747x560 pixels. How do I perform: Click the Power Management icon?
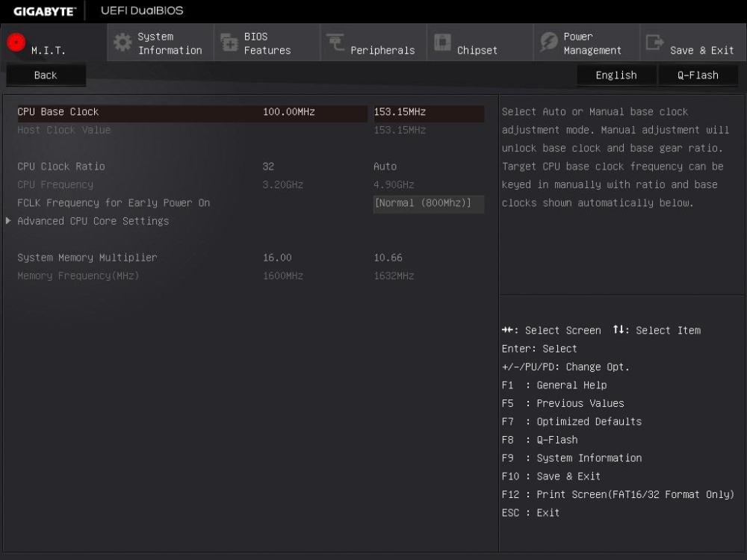[x=548, y=42]
